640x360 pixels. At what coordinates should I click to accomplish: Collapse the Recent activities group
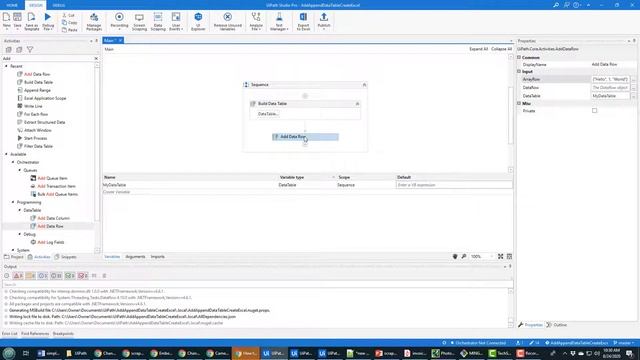(6, 66)
